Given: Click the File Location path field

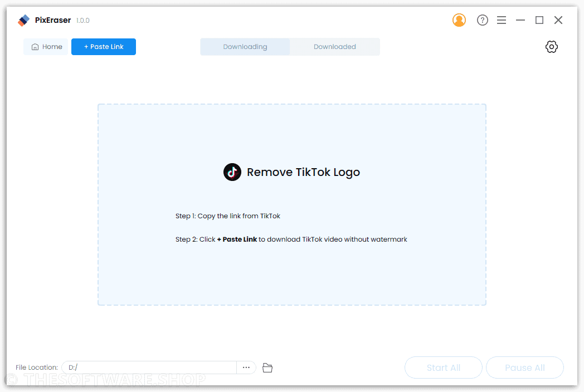Looking at the screenshot, I should [x=149, y=367].
